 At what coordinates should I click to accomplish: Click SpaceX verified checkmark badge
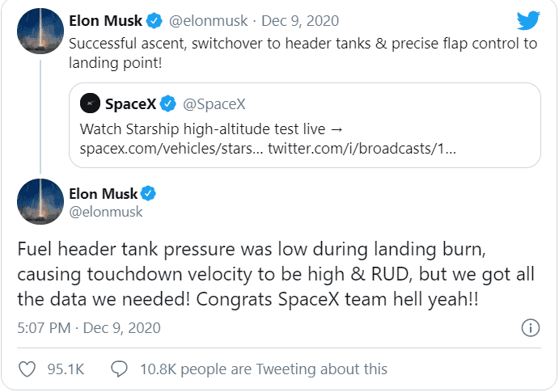click(x=168, y=103)
